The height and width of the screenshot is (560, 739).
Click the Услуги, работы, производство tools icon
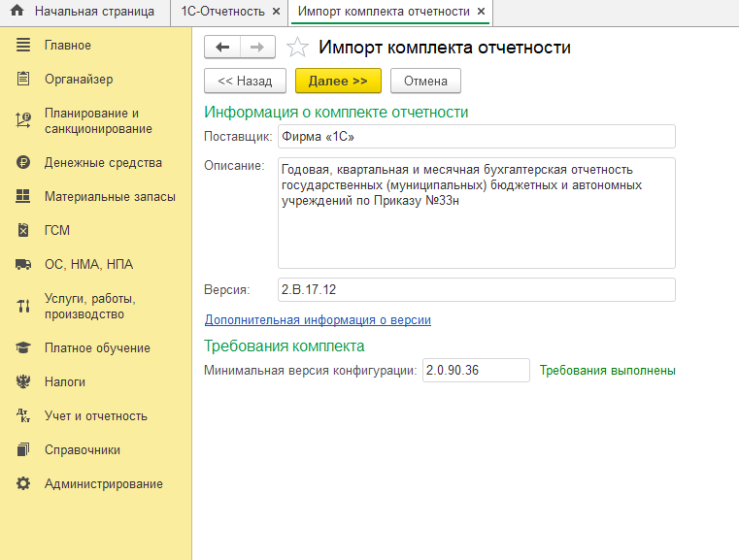pyautogui.click(x=23, y=306)
